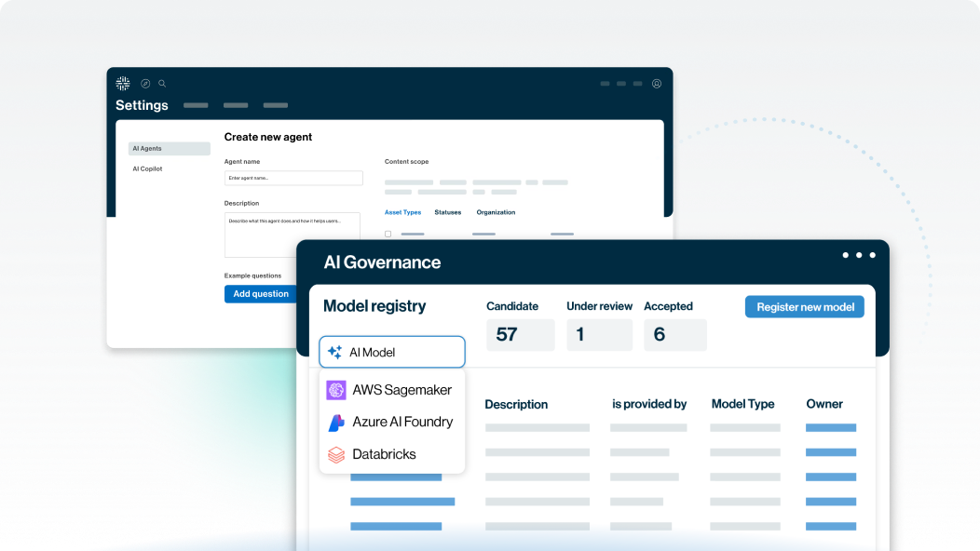Click the AWS Sagemaker icon
Viewport: 980px width, 551px height.
(x=336, y=390)
